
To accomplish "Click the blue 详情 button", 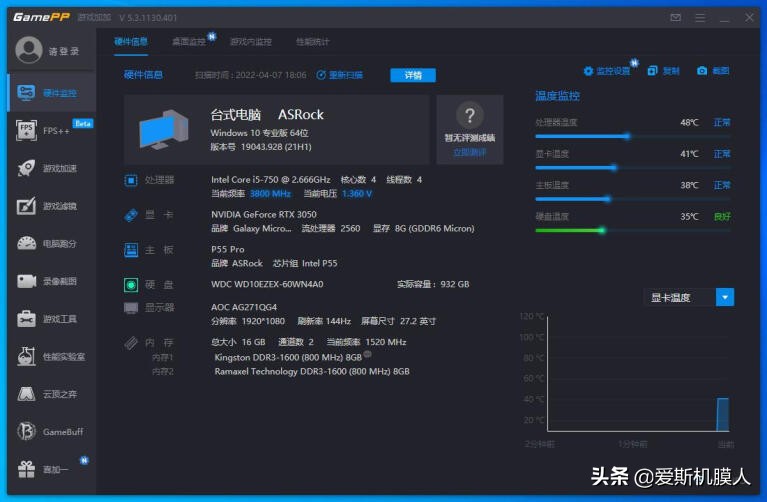I will click(x=413, y=75).
